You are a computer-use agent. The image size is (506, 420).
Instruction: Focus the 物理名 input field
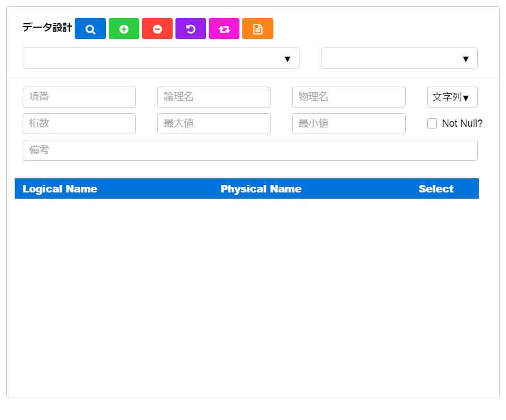pyautogui.click(x=349, y=97)
